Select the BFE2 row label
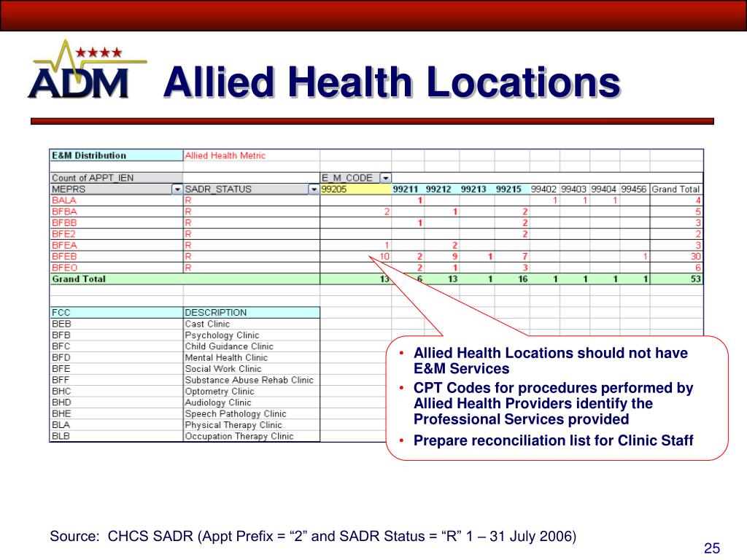The image size is (747, 560). [x=116, y=234]
